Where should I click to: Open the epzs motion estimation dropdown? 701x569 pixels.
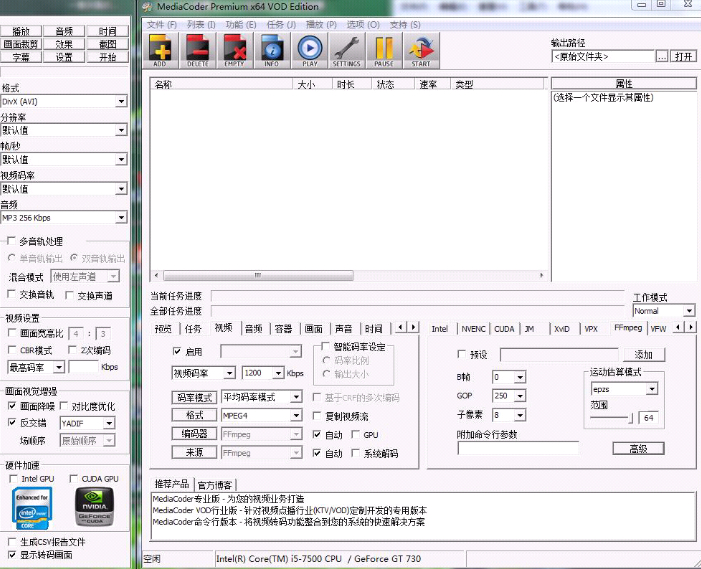click(x=652, y=389)
